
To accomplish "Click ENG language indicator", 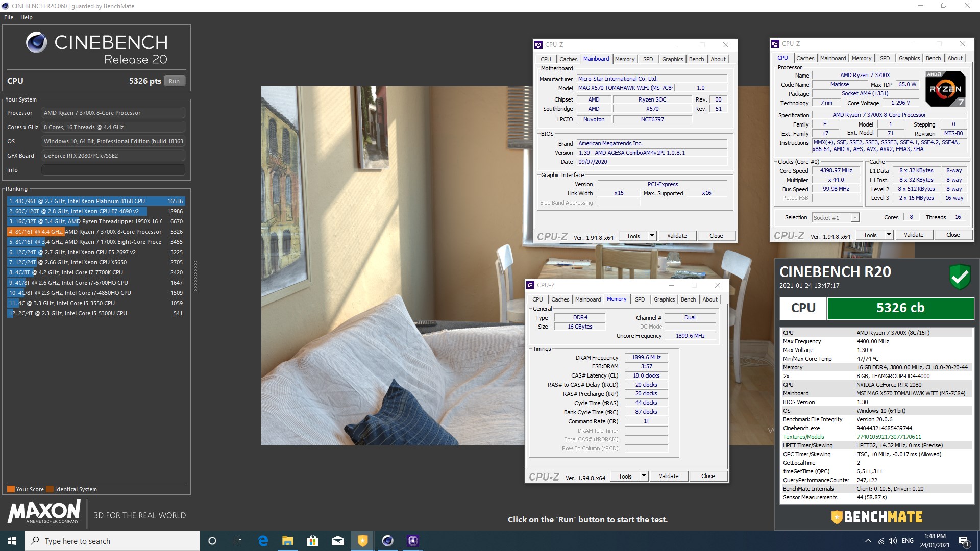I will click(x=908, y=541).
